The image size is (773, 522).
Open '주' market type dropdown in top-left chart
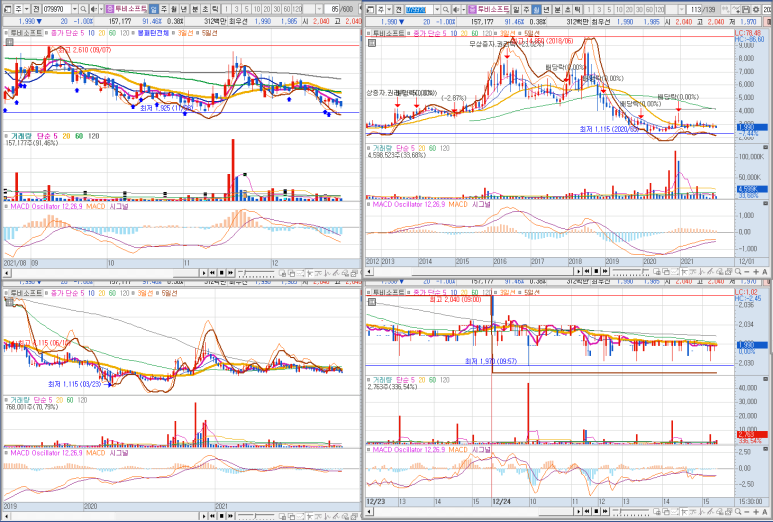pos(27,9)
